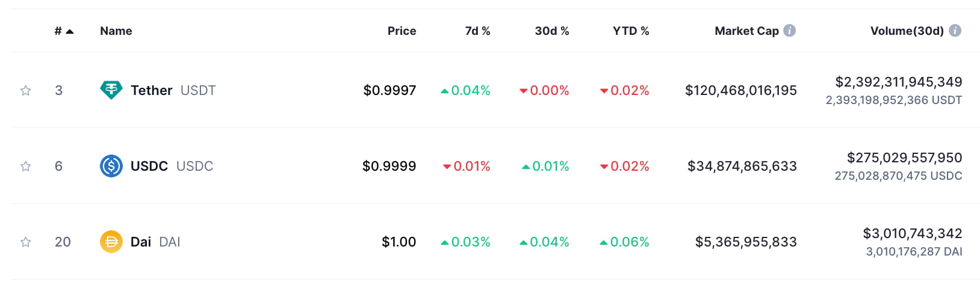Viewport: 980px width, 285px height.
Task: Sort table by Name column header
Action: [116, 31]
